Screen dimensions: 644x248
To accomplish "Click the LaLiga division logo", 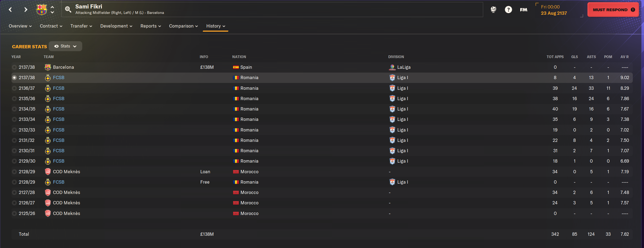I will pyautogui.click(x=392, y=67).
